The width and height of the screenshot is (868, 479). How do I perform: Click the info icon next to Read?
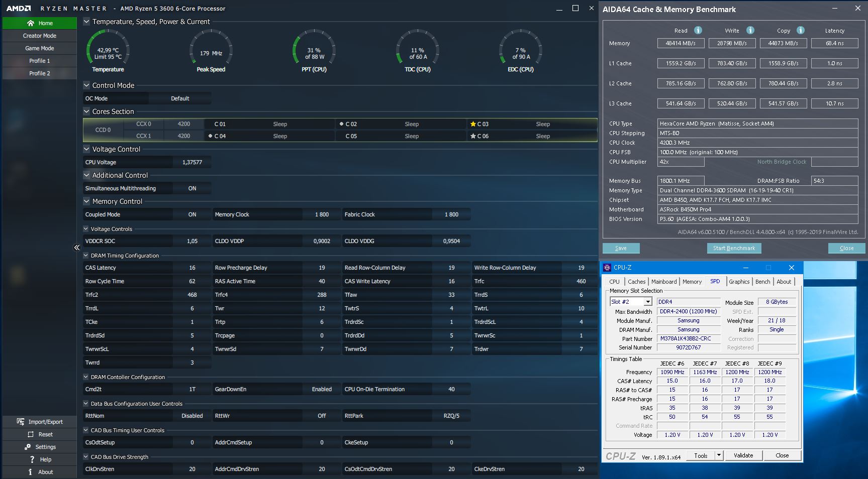[x=698, y=30]
